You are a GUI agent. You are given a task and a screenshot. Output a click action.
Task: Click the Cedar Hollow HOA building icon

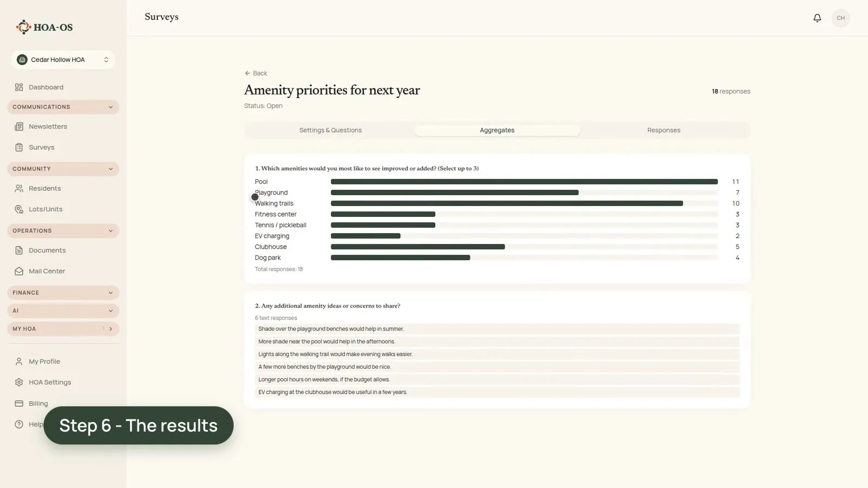pyautogui.click(x=22, y=60)
